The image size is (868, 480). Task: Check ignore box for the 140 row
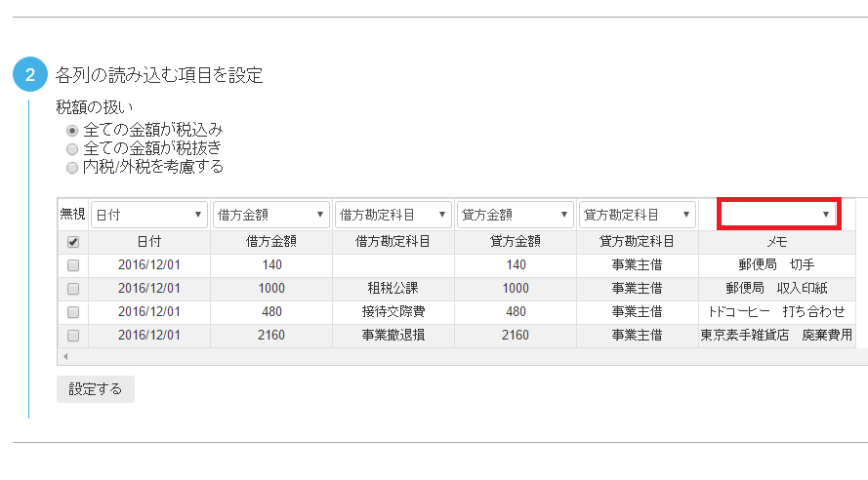pyautogui.click(x=73, y=265)
